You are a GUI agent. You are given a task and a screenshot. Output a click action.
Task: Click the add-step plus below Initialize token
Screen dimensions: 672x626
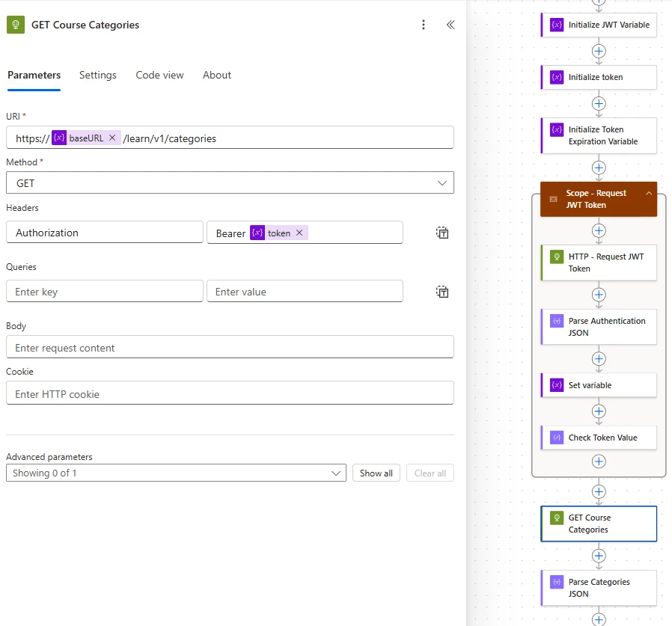coord(599,103)
